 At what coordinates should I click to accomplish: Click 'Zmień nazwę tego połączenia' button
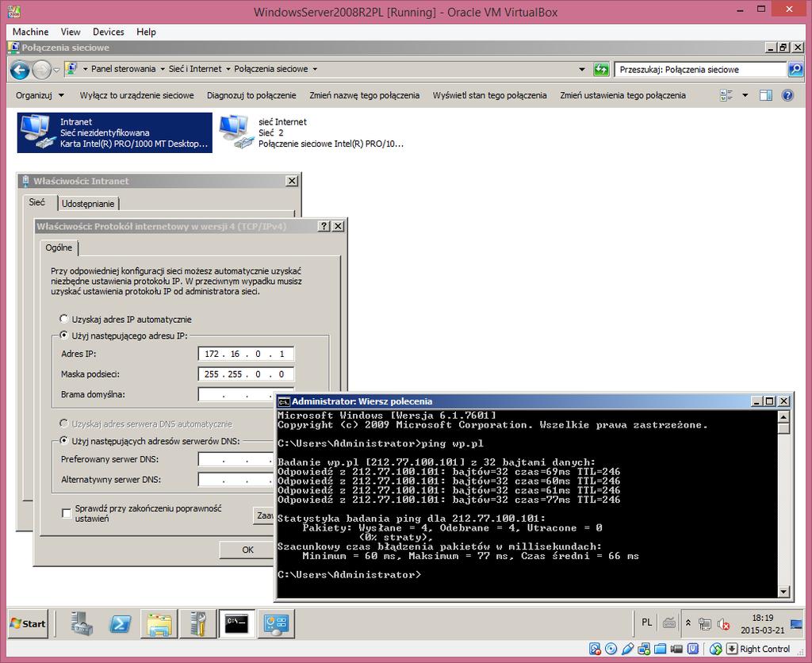pyautogui.click(x=365, y=95)
